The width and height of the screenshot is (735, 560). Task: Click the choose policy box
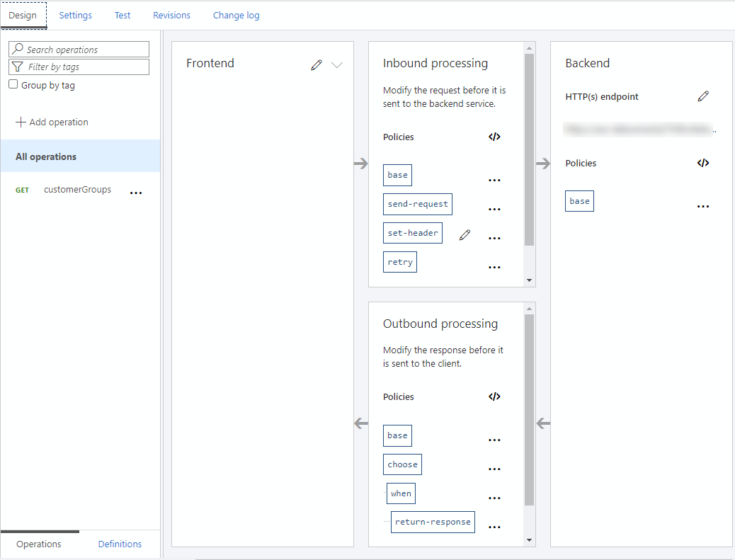point(402,464)
